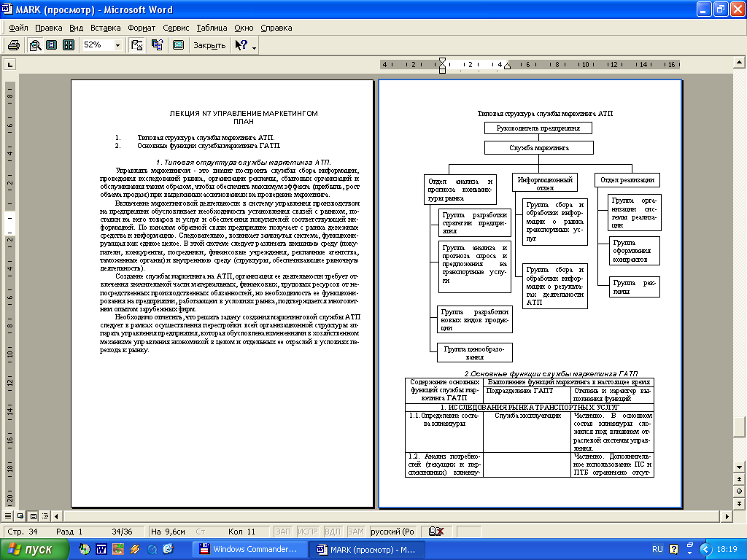Click the vertical scrollbar up arrow
747x560 pixels.
(739, 63)
